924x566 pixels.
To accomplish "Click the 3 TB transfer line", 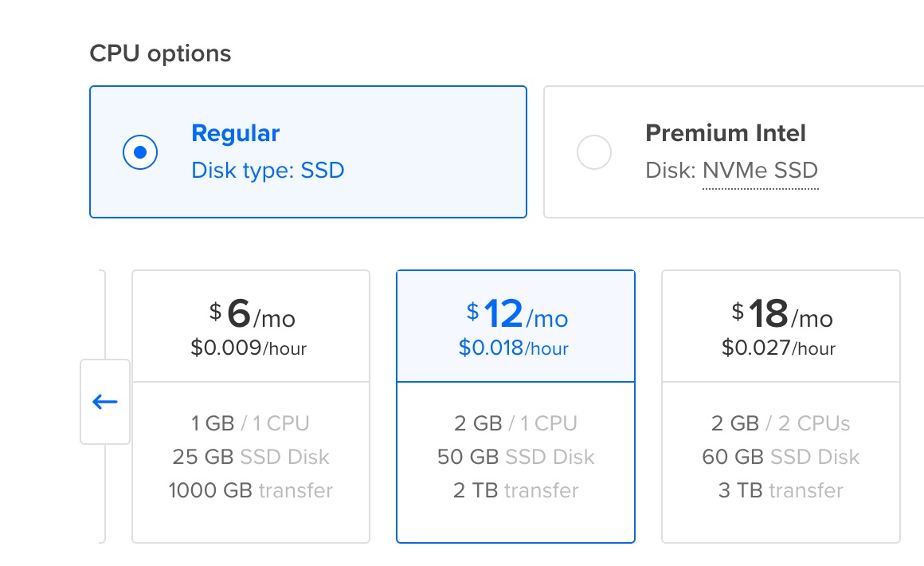I will (x=781, y=490).
